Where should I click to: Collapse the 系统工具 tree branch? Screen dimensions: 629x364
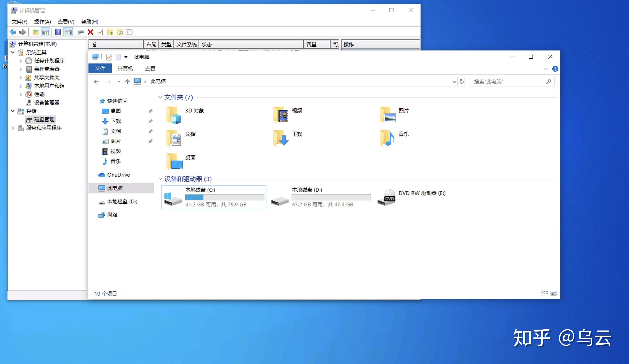click(x=13, y=52)
